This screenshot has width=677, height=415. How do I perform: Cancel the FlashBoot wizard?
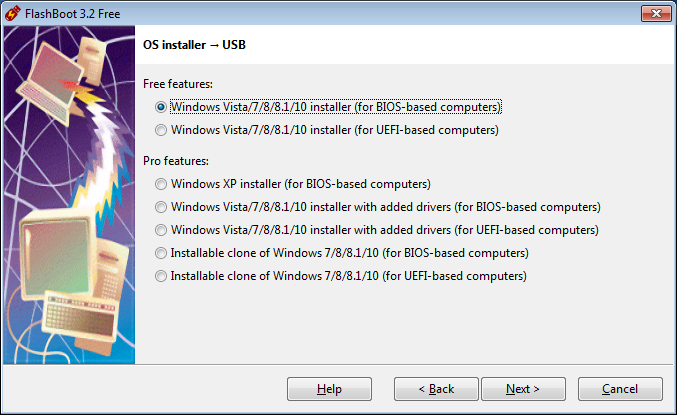(x=620, y=389)
